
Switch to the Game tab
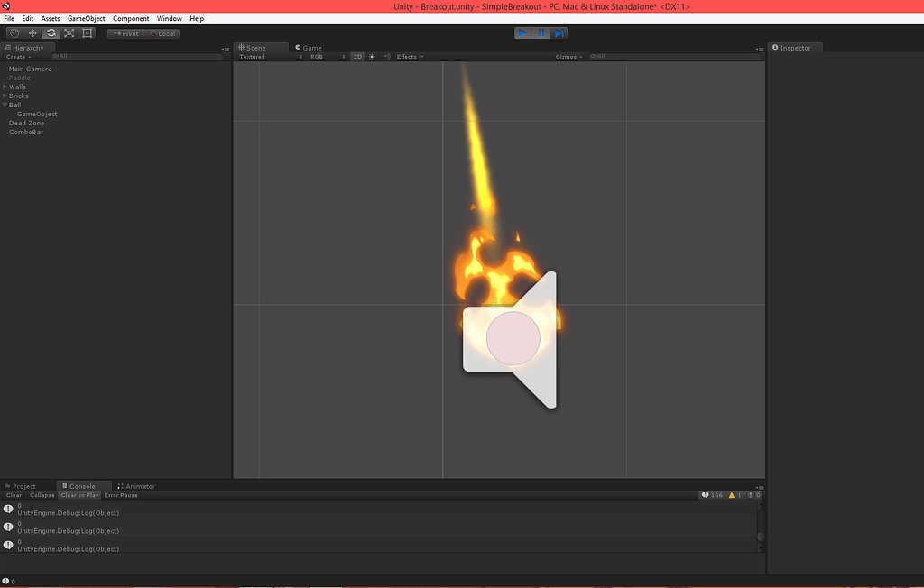pyautogui.click(x=310, y=47)
